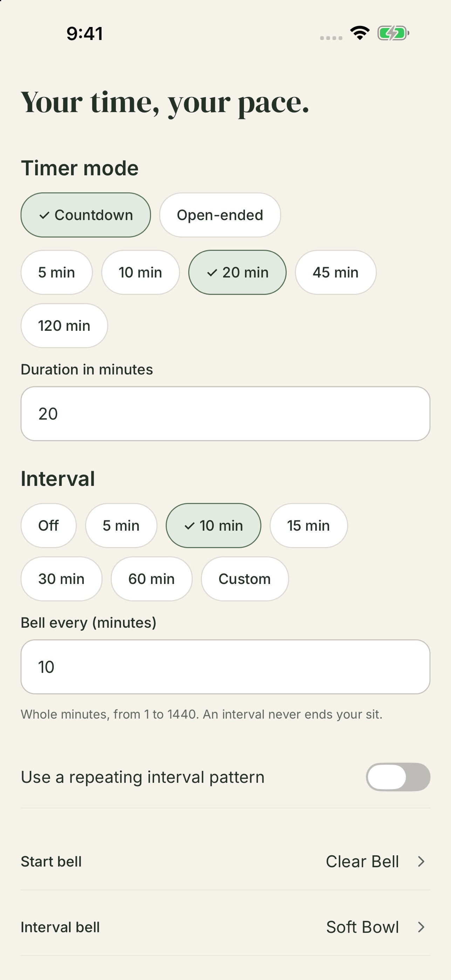Choose Custom interval option

click(x=245, y=579)
